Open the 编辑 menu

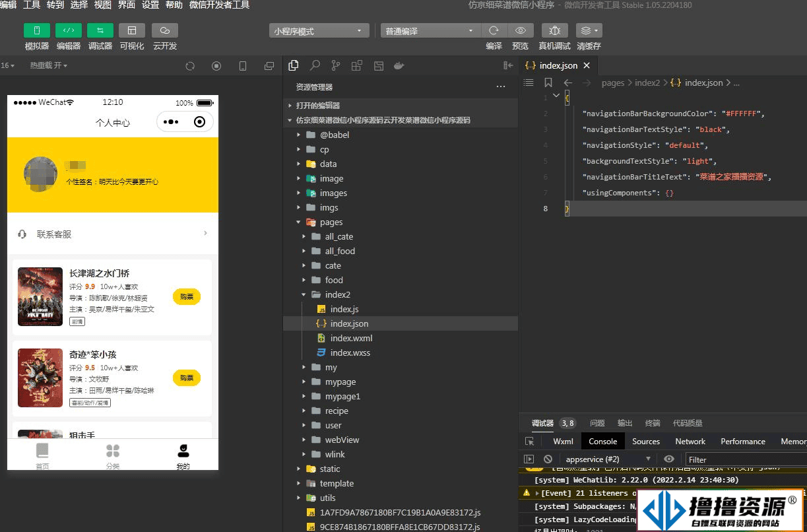click(8, 5)
